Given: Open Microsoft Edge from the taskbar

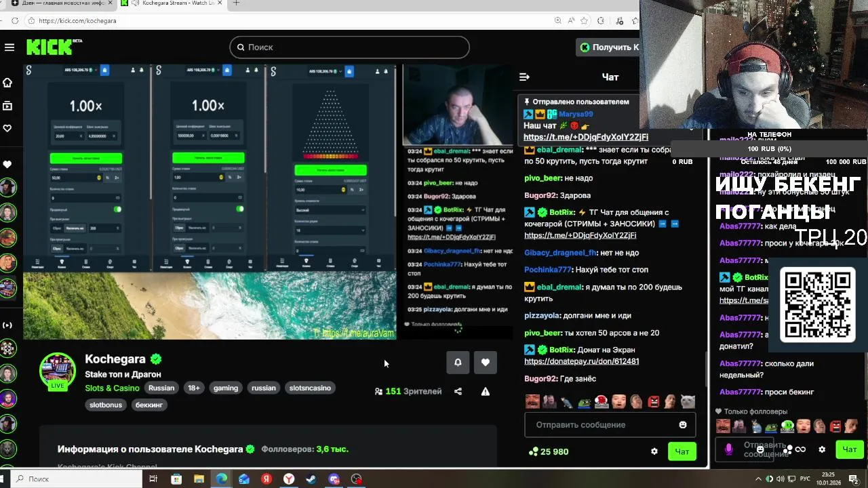Looking at the screenshot, I should click(221, 479).
